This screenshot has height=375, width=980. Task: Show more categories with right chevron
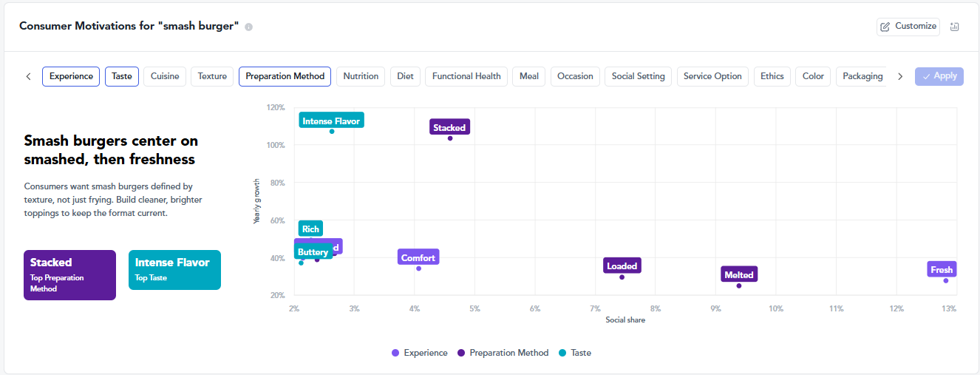899,76
